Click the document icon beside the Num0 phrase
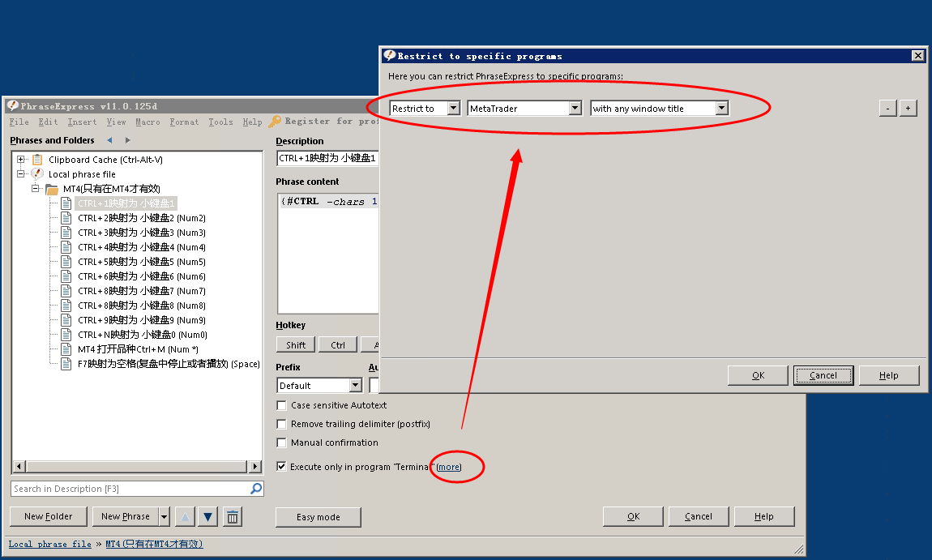Image resolution: width=932 pixels, height=560 pixels. click(66, 334)
